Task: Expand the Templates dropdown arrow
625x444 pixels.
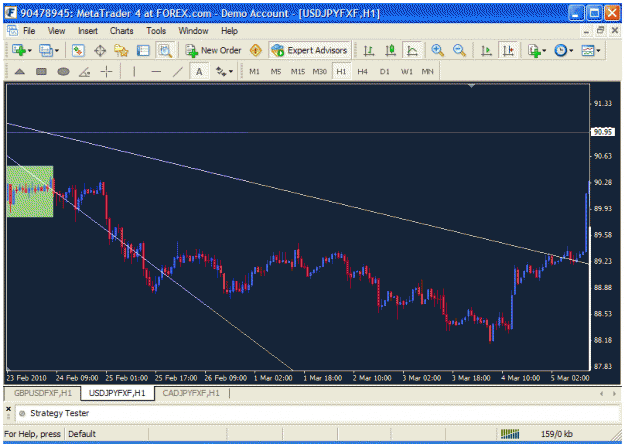Action: point(598,51)
